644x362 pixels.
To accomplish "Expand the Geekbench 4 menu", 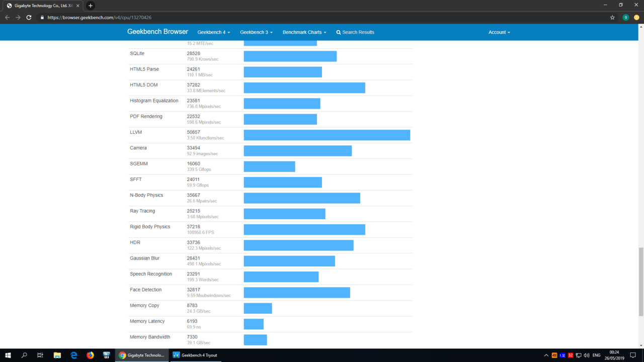I will 213,32.
